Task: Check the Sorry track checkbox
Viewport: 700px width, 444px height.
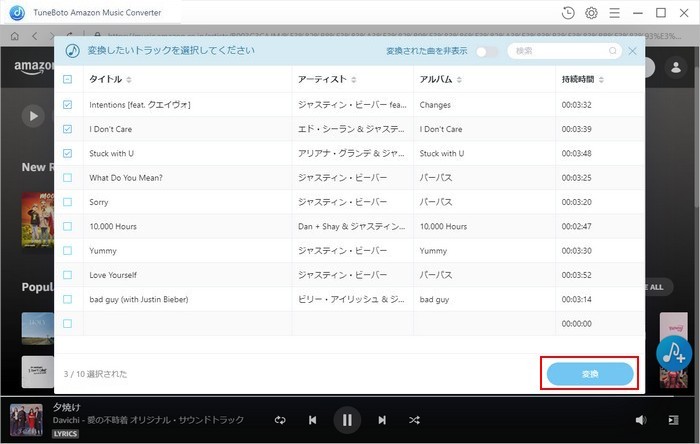Action: coord(67,202)
